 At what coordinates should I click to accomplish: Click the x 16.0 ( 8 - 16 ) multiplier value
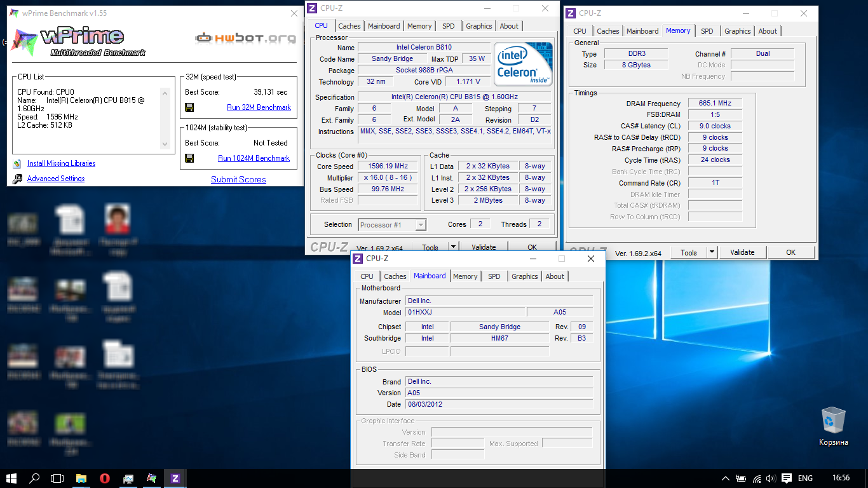tap(387, 178)
